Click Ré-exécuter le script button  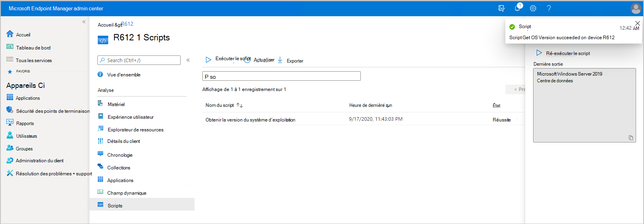[x=563, y=53]
